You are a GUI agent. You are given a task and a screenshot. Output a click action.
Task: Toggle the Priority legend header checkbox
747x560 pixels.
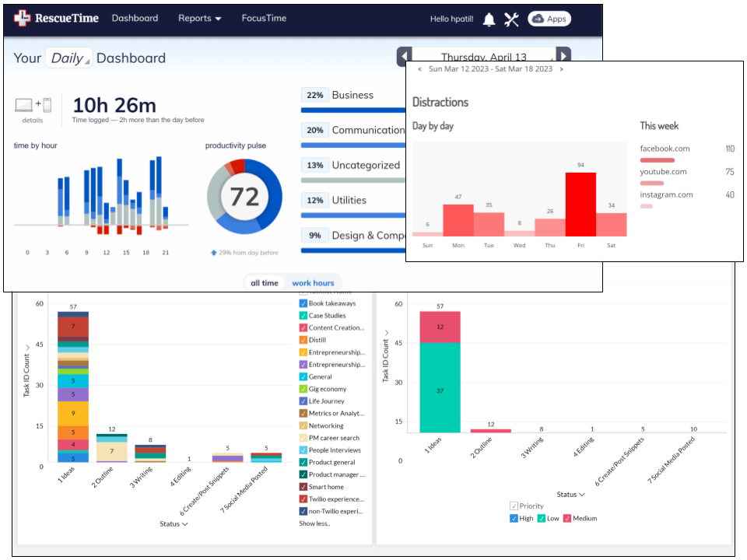(x=514, y=506)
